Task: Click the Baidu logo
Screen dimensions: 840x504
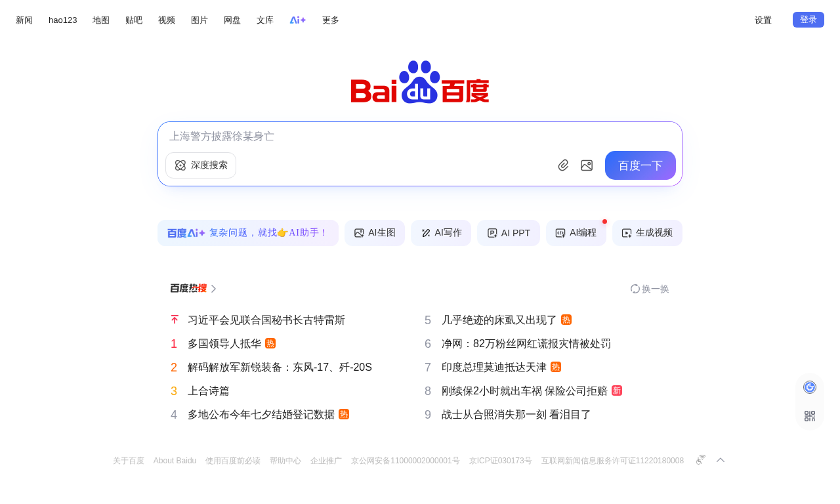Action: click(x=420, y=82)
